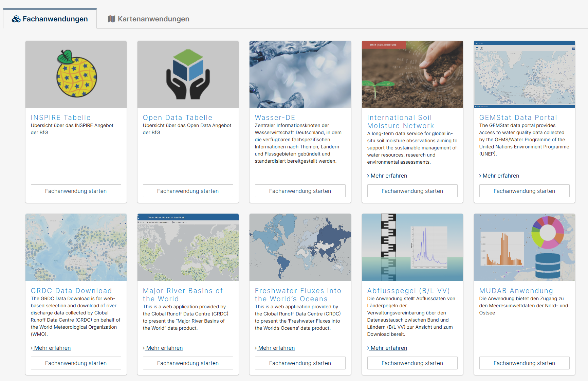Start the Abflusspegel Fachanwendung

coord(412,363)
